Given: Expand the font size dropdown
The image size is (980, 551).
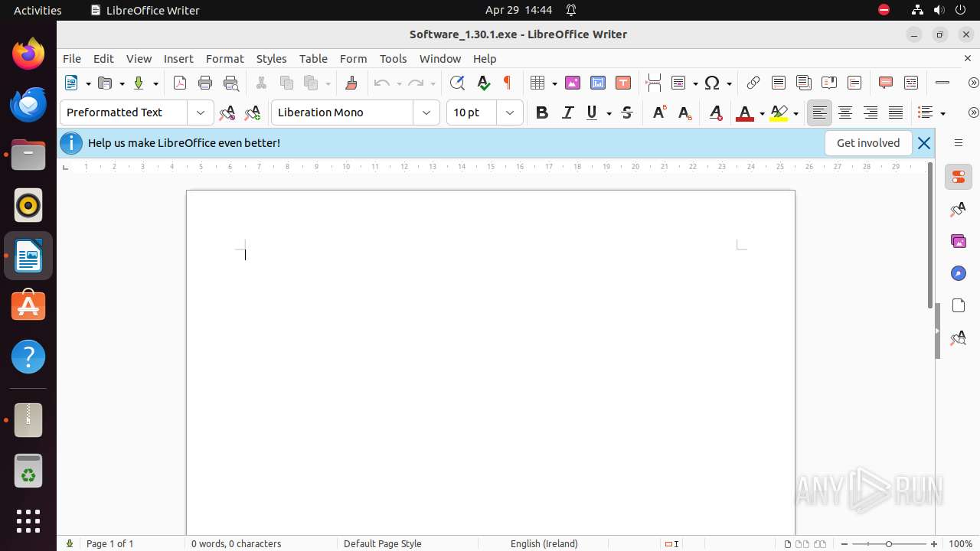Looking at the screenshot, I should 510,112.
